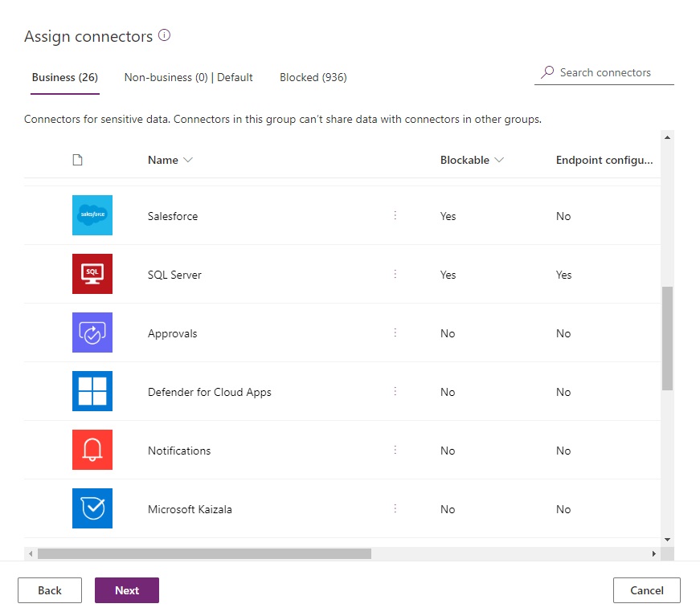This screenshot has width=700, height=616.
Task: Cancel the connector assignment
Action: coord(646,589)
